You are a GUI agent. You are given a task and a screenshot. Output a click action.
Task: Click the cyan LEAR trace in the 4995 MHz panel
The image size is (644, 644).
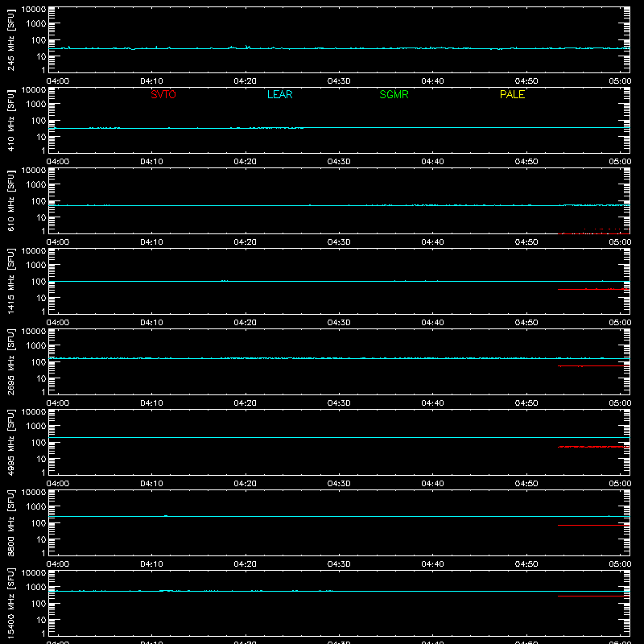[x=339, y=437]
